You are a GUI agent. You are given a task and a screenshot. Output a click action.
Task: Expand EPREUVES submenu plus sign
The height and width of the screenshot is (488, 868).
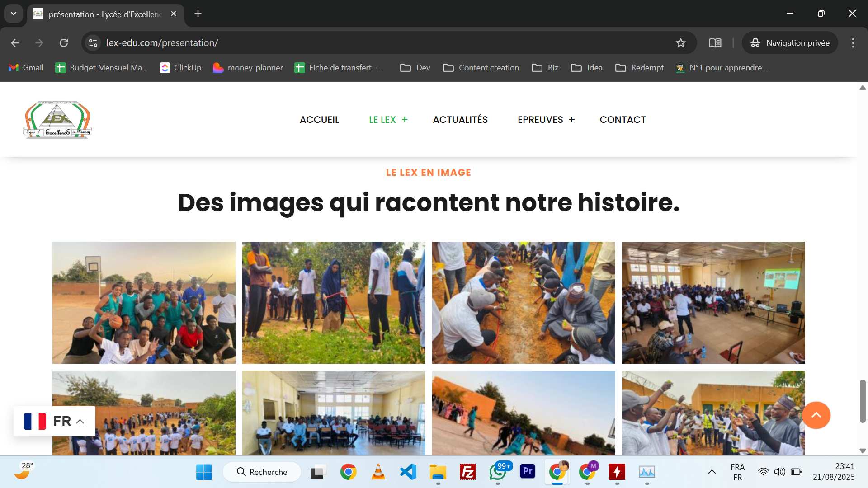(572, 120)
